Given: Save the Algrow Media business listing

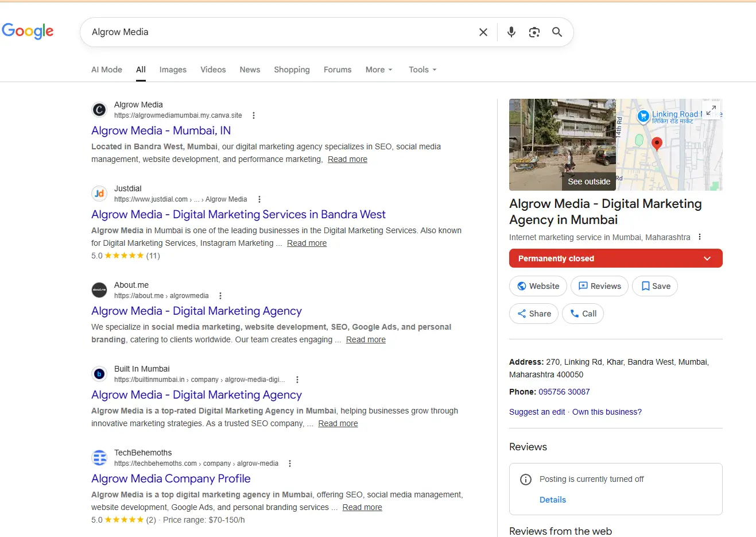Looking at the screenshot, I should pyautogui.click(x=655, y=286).
